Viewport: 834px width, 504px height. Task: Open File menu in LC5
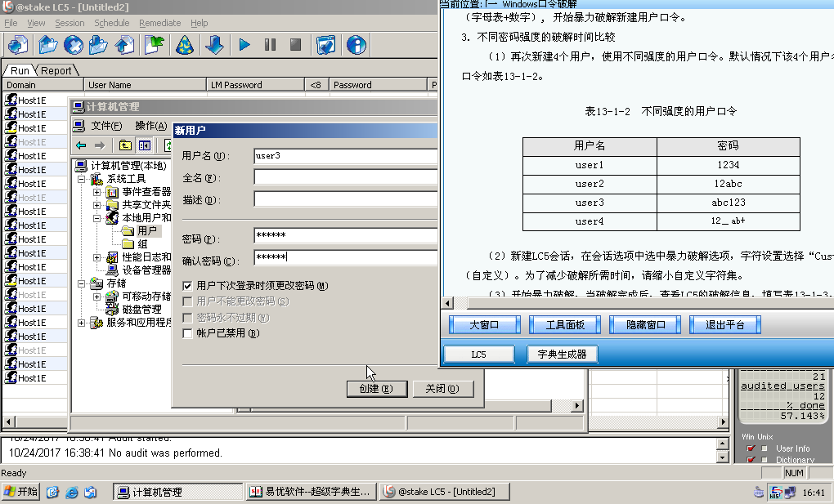pyautogui.click(x=11, y=23)
